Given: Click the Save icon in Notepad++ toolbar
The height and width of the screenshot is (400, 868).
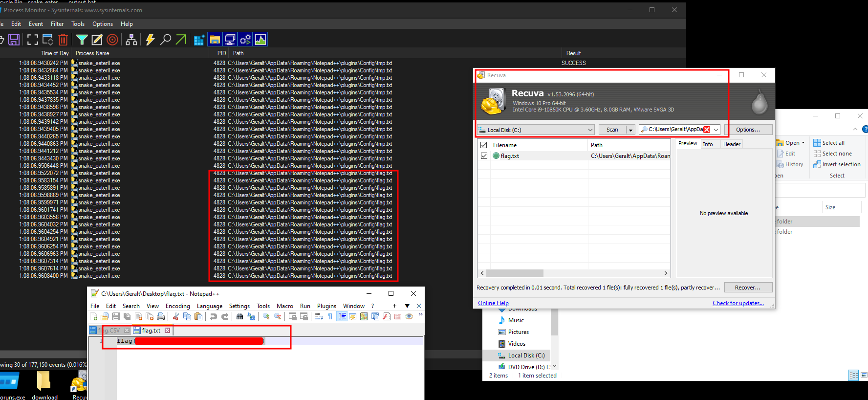Looking at the screenshot, I should pyautogui.click(x=116, y=316).
